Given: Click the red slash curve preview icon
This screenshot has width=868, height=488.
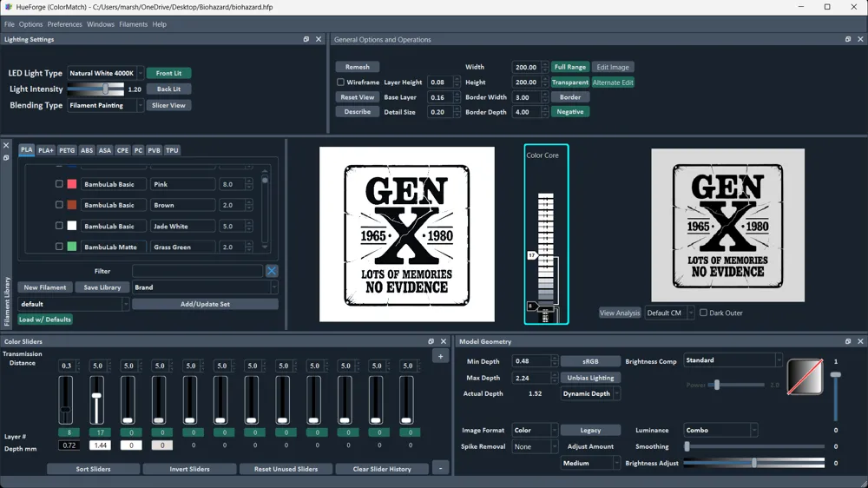Looking at the screenshot, I should pyautogui.click(x=805, y=377).
